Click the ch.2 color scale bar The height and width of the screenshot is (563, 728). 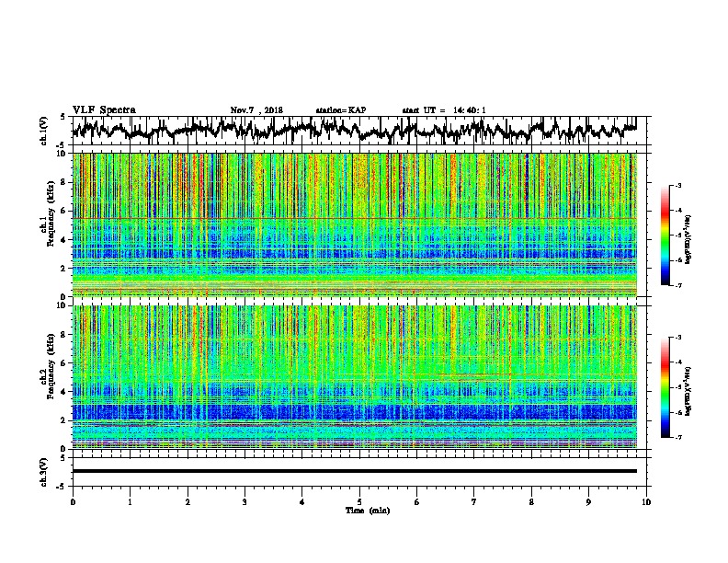coord(665,387)
